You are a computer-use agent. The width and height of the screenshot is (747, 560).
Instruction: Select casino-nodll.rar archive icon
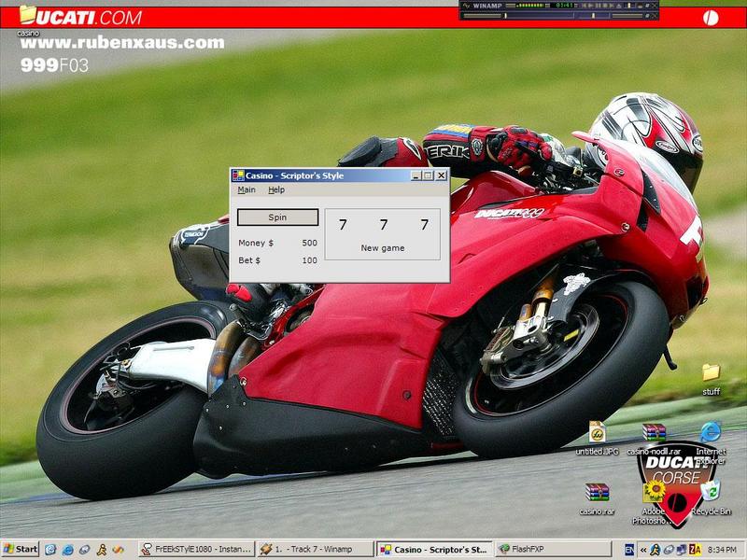[654, 432]
